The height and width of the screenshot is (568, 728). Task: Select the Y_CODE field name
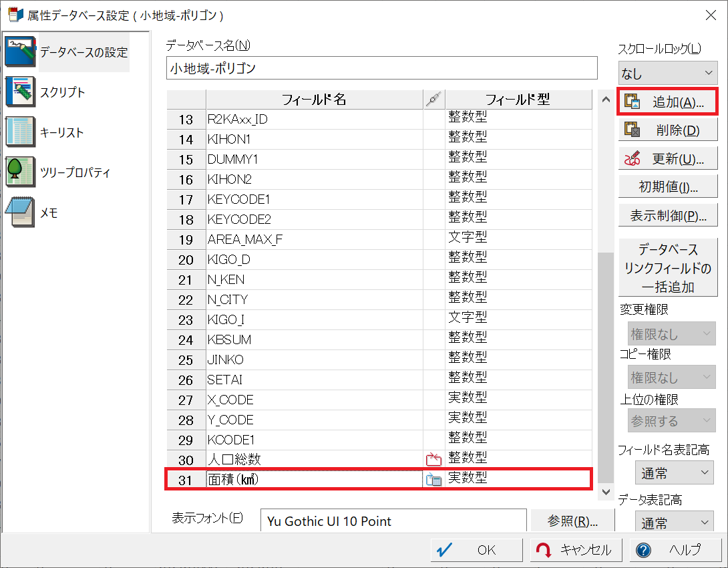point(230,420)
